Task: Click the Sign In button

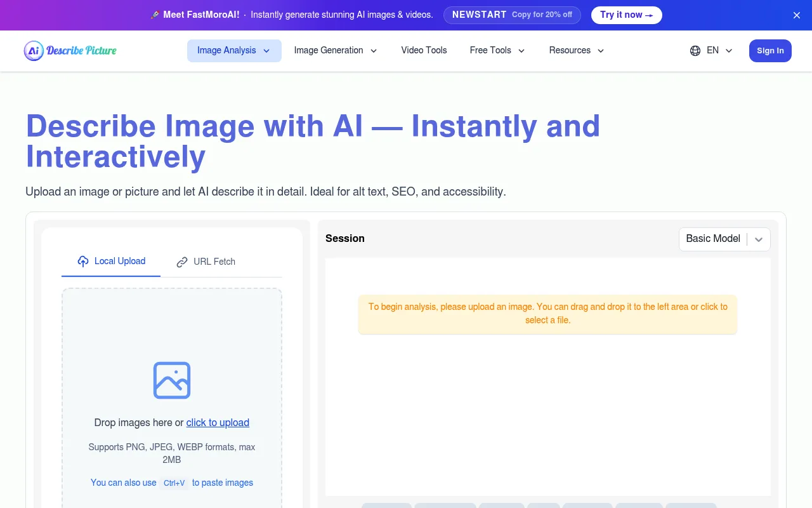Action: tap(770, 51)
